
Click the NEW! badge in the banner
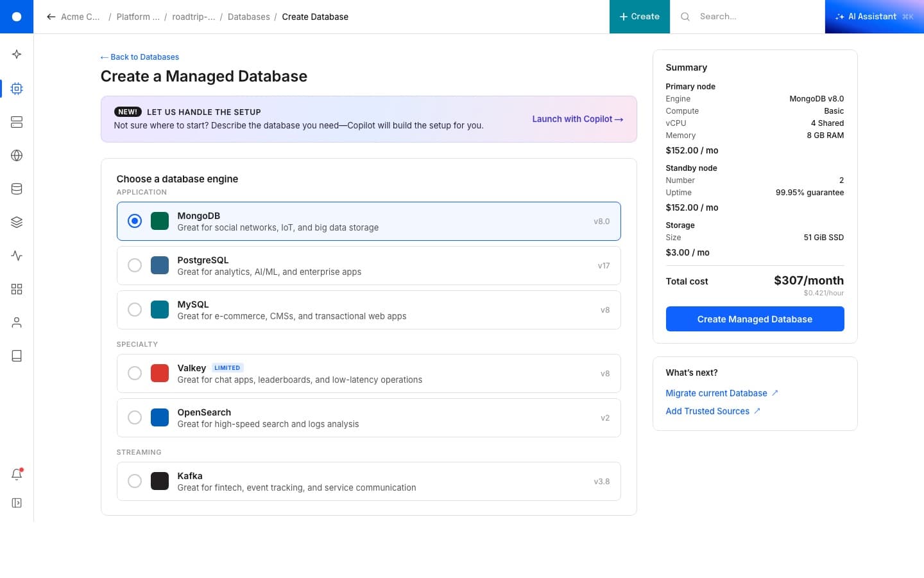click(128, 112)
